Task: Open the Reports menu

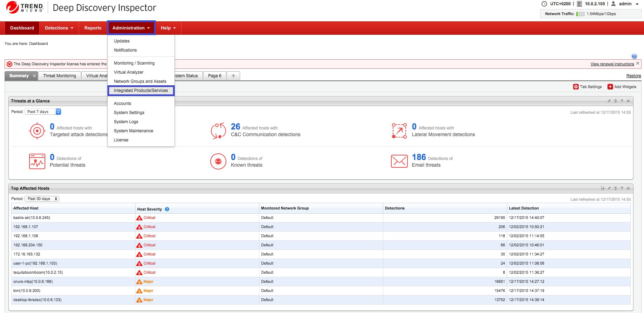Action: (93, 28)
